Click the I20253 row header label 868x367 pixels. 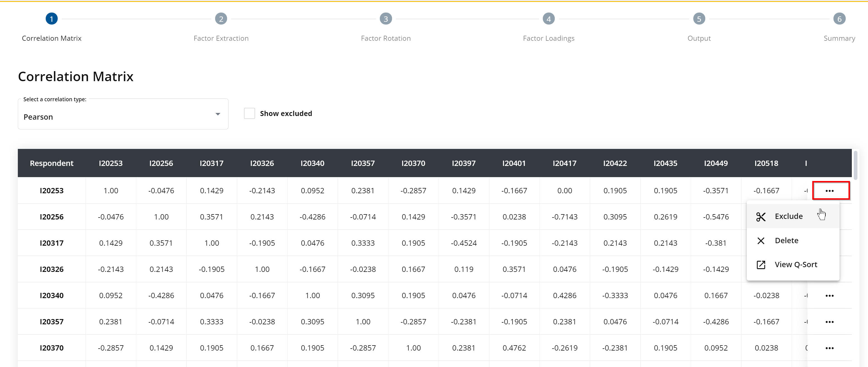pos(51,190)
